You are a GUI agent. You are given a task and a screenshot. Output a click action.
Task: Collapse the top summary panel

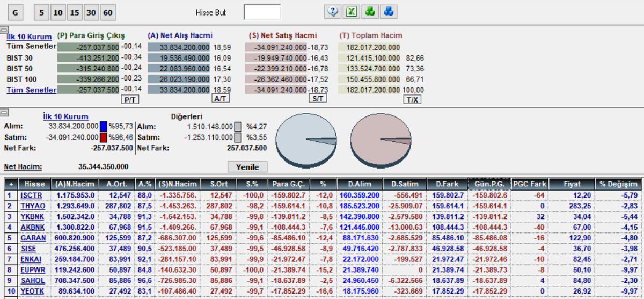(x=4, y=30)
